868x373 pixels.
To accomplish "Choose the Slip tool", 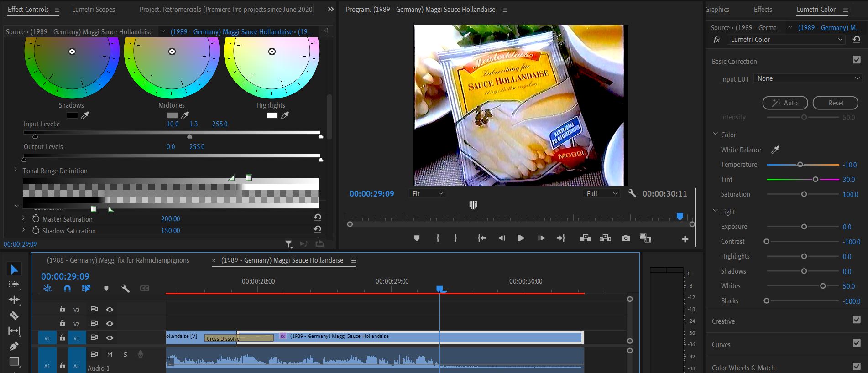I will (x=14, y=331).
